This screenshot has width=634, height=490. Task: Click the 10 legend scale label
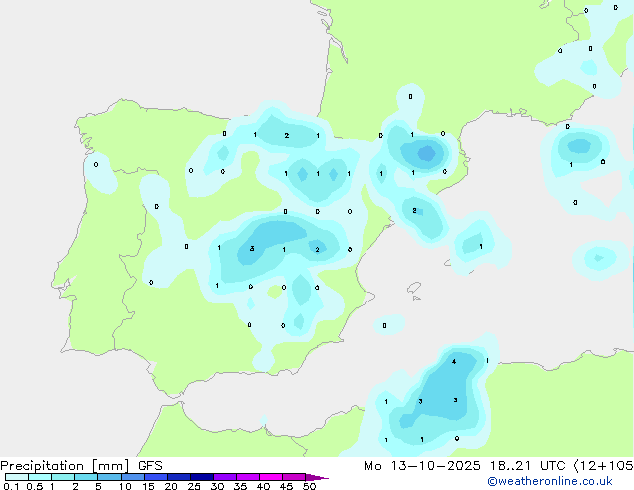click(x=125, y=486)
